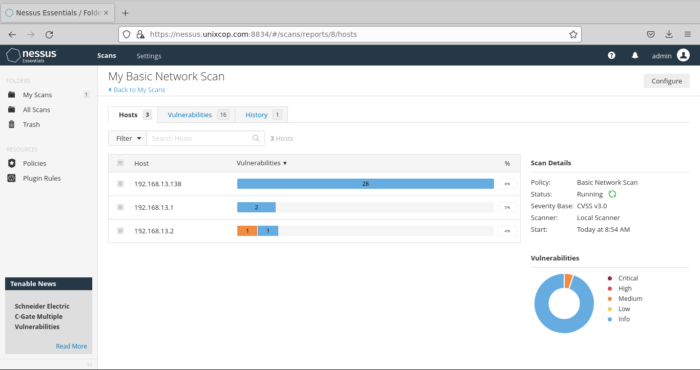The image size is (700, 370).
Task: Follow the Back to My Scans link
Action: [137, 90]
